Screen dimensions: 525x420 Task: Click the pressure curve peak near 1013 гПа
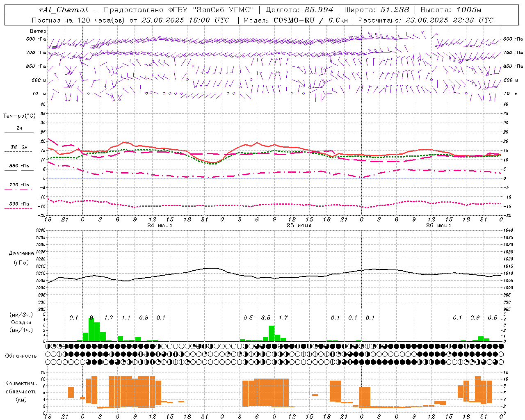pyautogui.click(x=212, y=268)
